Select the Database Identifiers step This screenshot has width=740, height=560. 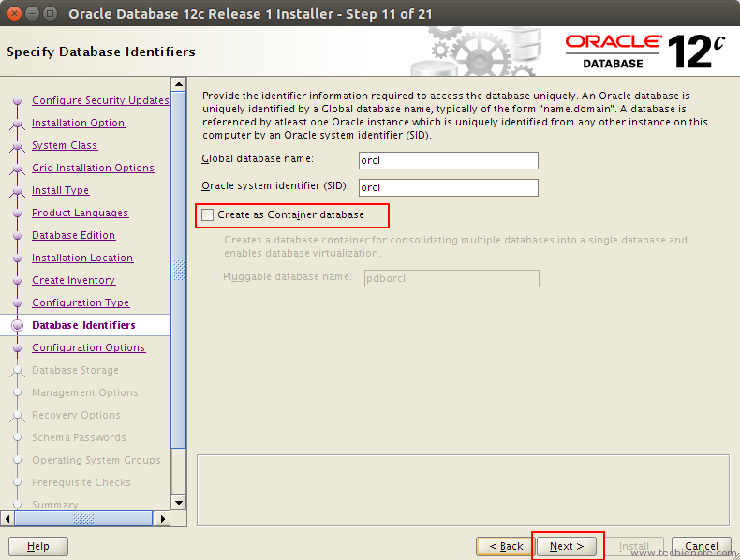[83, 325]
